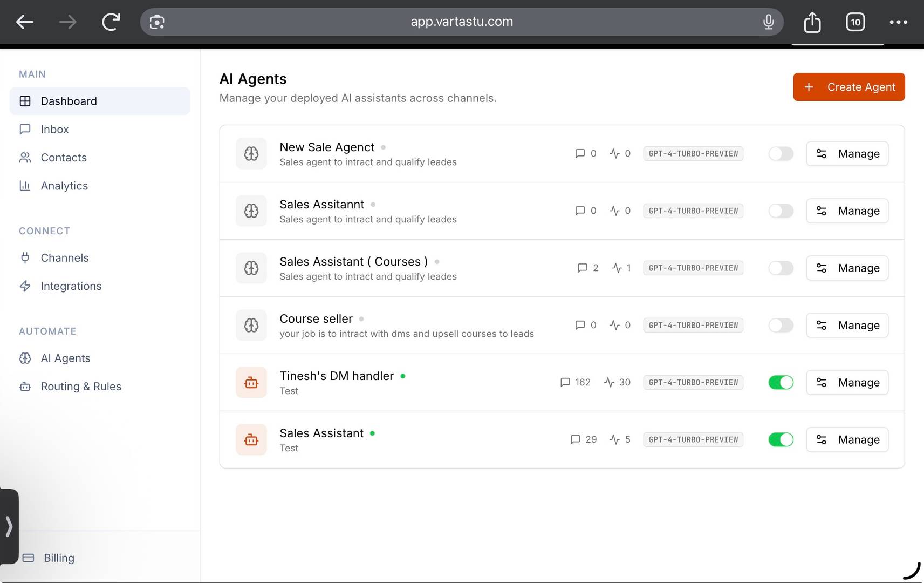Open the Inbox chat icon
This screenshot has height=583, width=924.
pyautogui.click(x=25, y=129)
